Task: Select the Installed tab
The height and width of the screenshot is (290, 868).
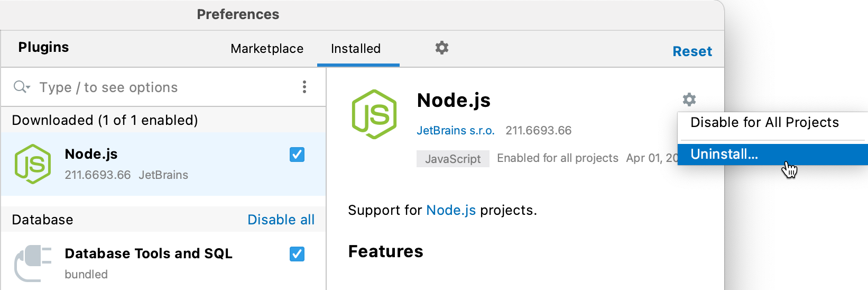Action: click(x=356, y=49)
